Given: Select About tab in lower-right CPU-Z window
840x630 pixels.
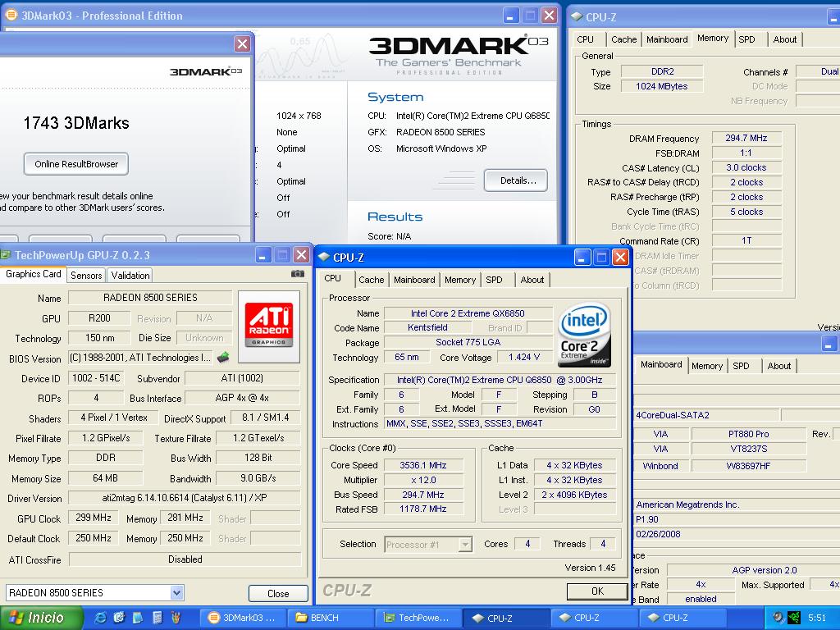Looking at the screenshot, I should [779, 366].
